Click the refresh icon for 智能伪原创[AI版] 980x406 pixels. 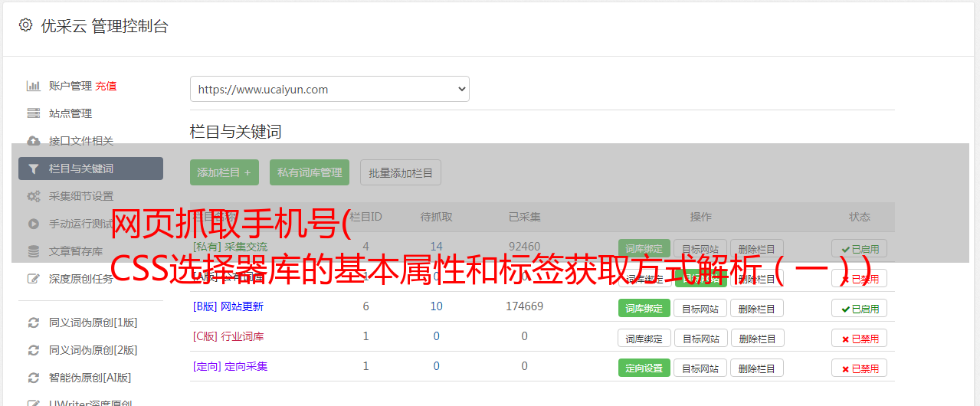tap(34, 378)
